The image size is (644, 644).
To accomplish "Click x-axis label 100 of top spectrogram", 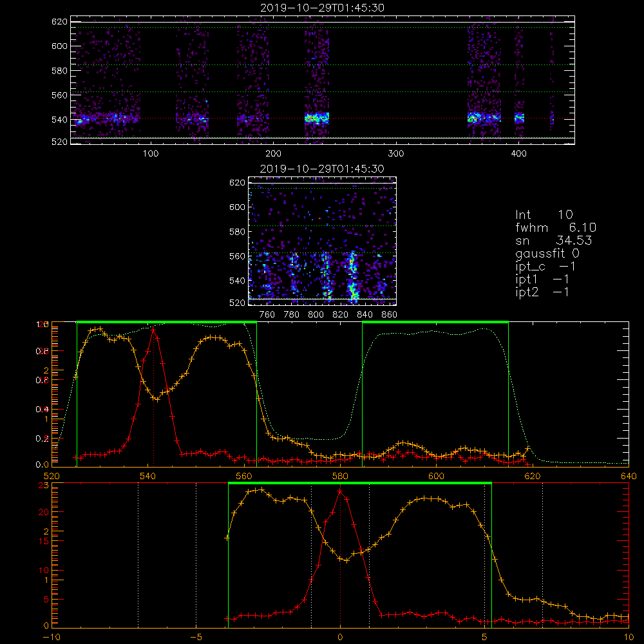I will pos(151,154).
